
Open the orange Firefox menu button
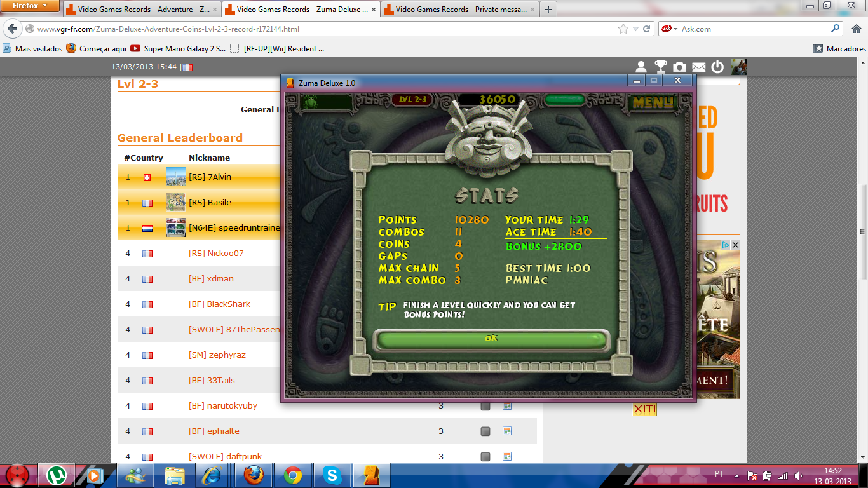pyautogui.click(x=30, y=6)
